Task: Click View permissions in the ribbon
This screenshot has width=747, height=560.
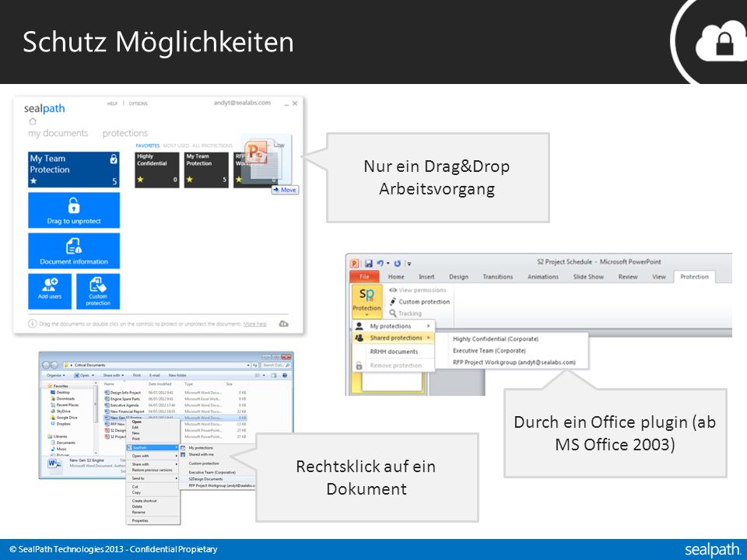Action: coord(418,290)
